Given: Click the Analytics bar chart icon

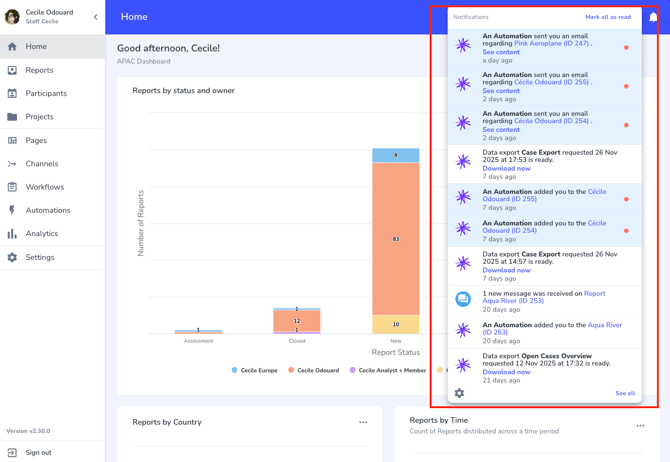Looking at the screenshot, I should pos(12,234).
